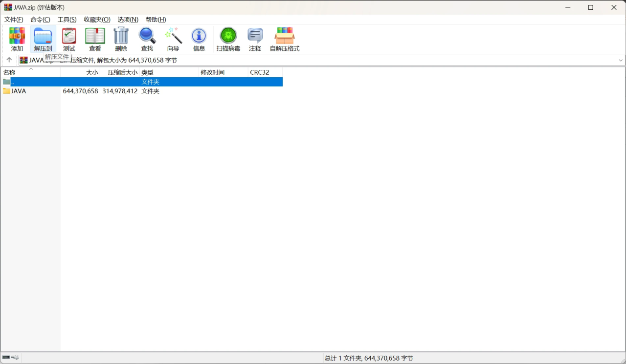
Task: Click the archive path address field
Action: coord(322,60)
